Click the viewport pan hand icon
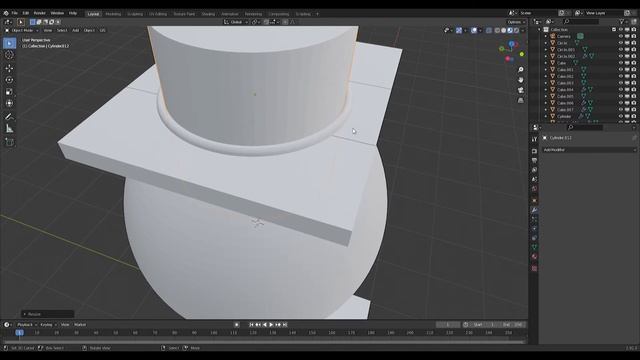The width and height of the screenshot is (640, 360). point(520,80)
